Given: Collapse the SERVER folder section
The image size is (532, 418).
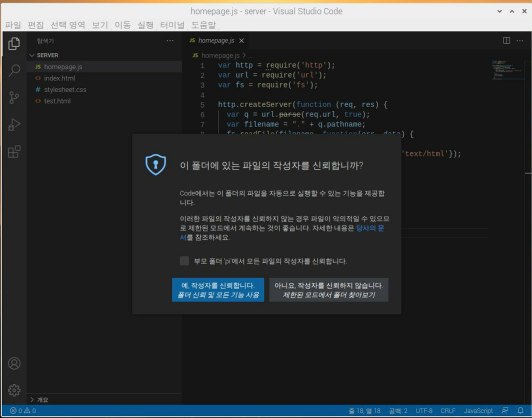Looking at the screenshot, I should (x=32, y=55).
